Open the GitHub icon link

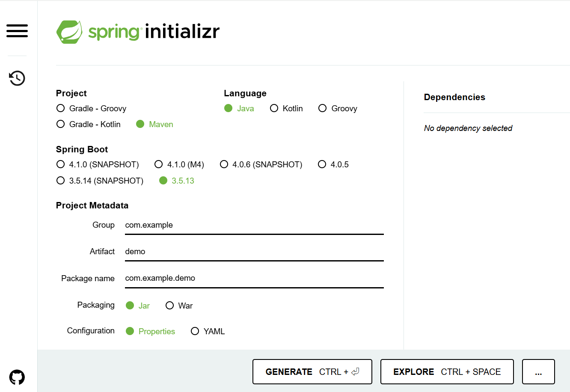[x=17, y=377]
